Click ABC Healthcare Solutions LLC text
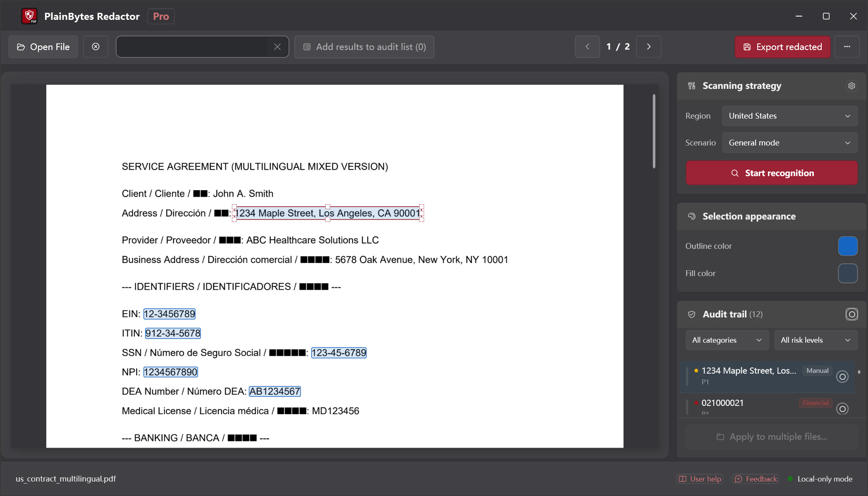This screenshot has width=868, height=496. tap(312, 241)
